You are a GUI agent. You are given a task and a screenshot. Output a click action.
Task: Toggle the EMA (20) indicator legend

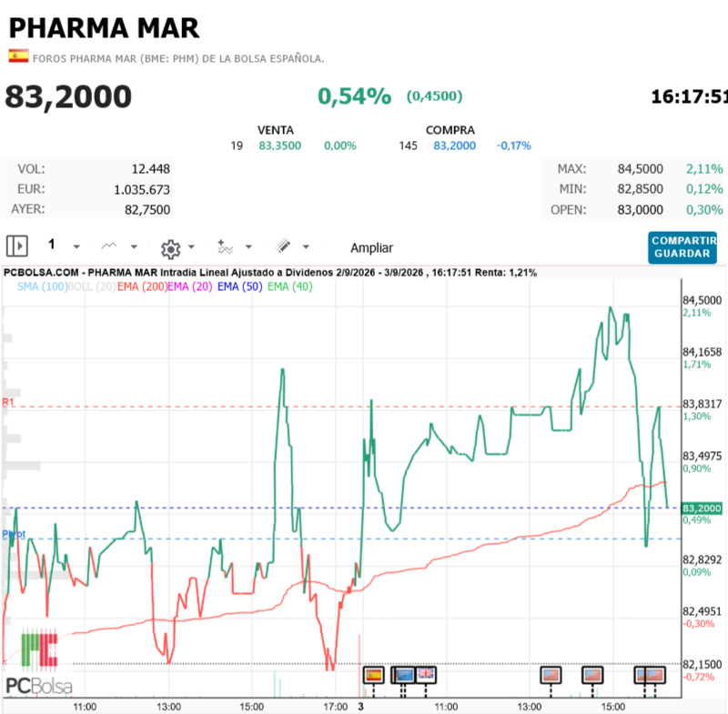point(190,287)
